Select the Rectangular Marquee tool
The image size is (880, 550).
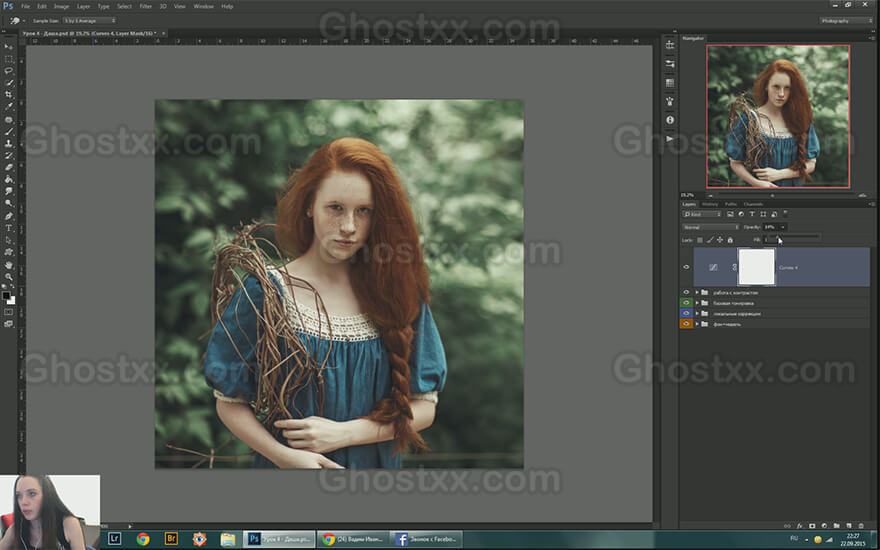[x=9, y=59]
